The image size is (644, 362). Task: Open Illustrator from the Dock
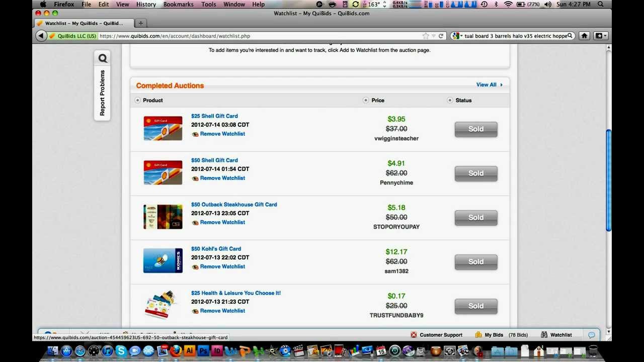190,351
